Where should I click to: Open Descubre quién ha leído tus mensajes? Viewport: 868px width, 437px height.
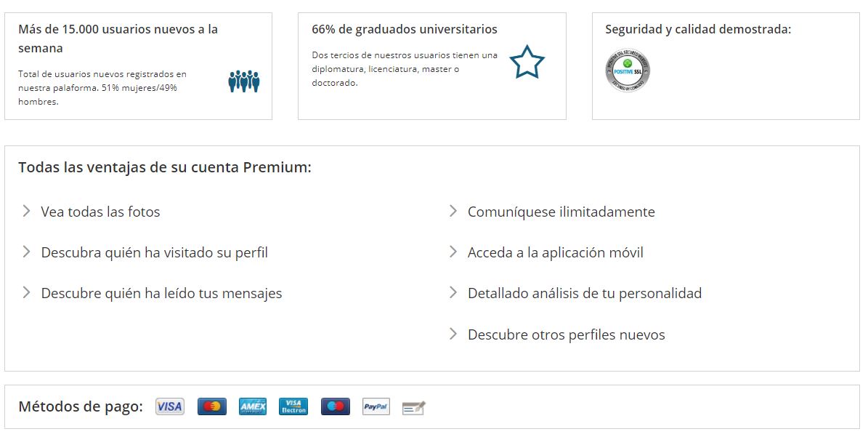click(x=162, y=294)
